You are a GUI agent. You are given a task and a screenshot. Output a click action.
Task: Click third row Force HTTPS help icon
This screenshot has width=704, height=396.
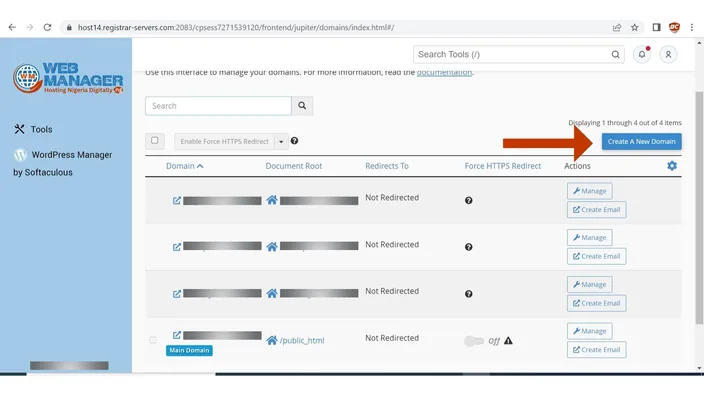468,294
